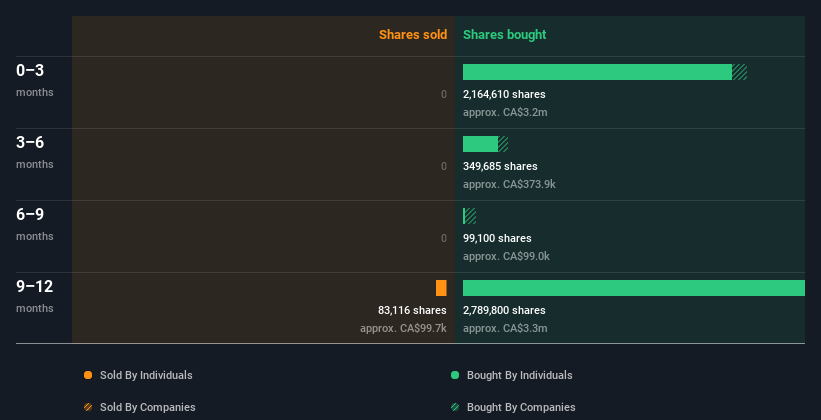Select the 83,116 shares sold value
Viewport: 821px width, 420px height.
point(412,311)
